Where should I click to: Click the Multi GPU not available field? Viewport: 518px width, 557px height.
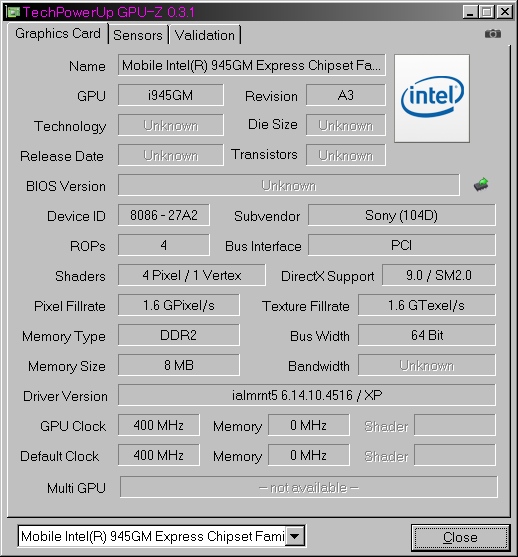(x=309, y=487)
